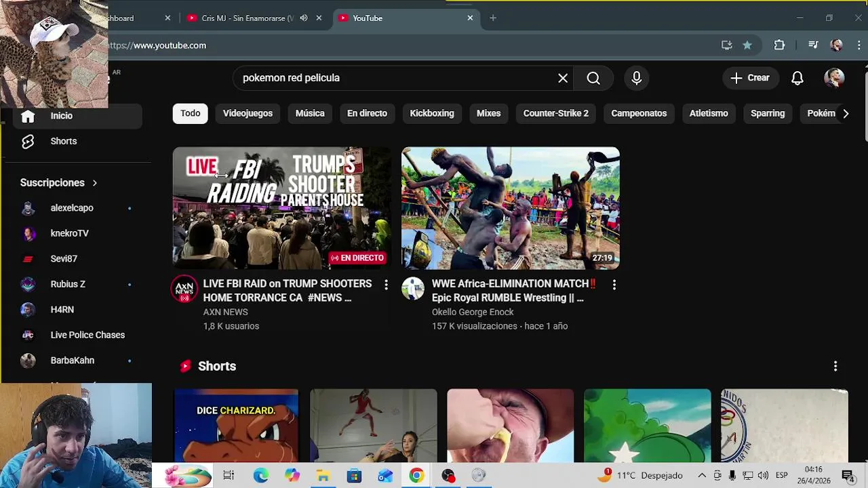Open Task View on the taskbar
Viewport: 868px width, 488px height.
(x=229, y=476)
